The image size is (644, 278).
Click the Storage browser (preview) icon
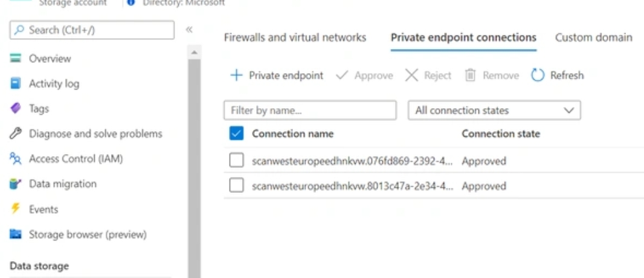(x=16, y=234)
